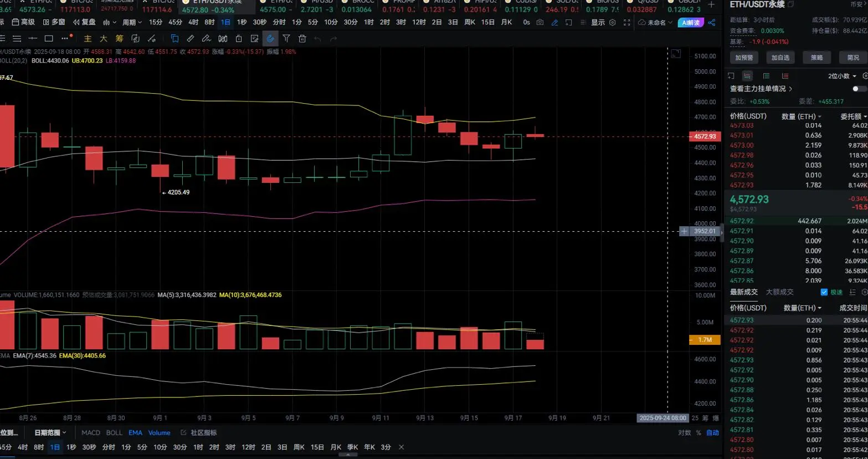This screenshot has height=459, width=868.
Task: Show sell orders only view
Action: (785, 76)
